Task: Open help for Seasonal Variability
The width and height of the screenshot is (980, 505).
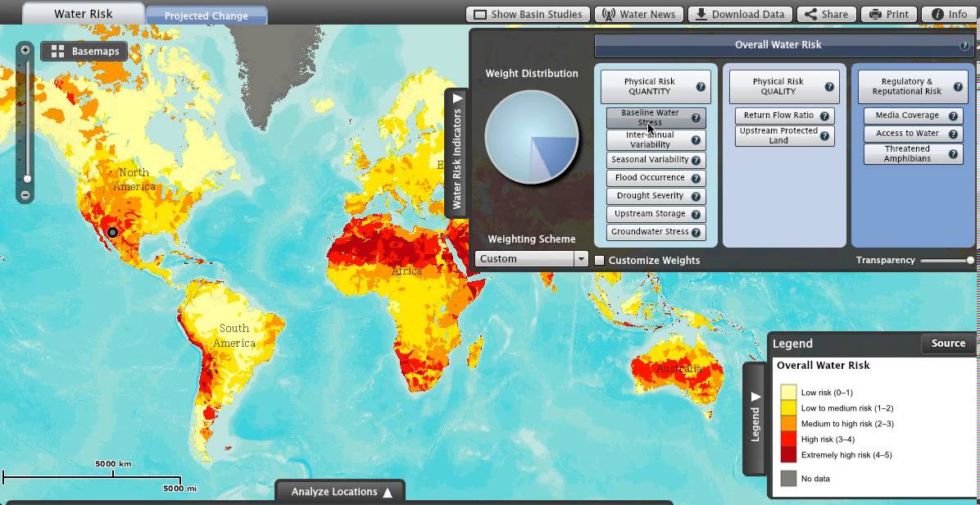Action: (696, 160)
